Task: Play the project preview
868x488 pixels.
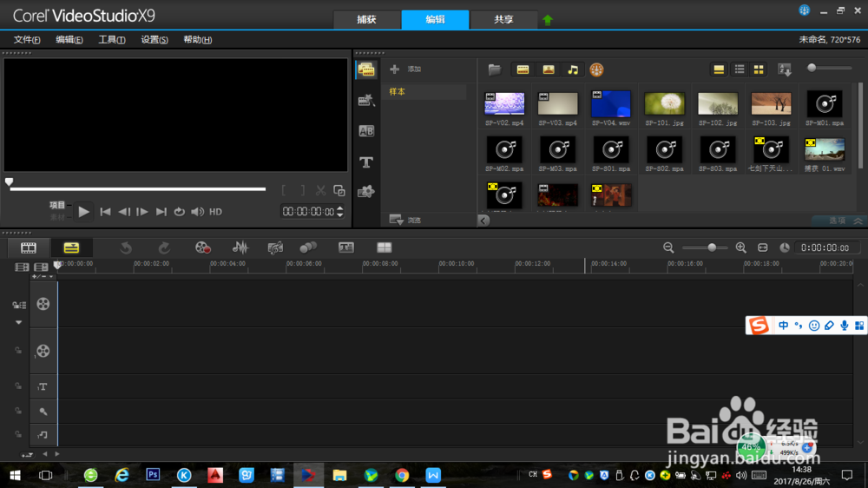Action: coord(83,212)
